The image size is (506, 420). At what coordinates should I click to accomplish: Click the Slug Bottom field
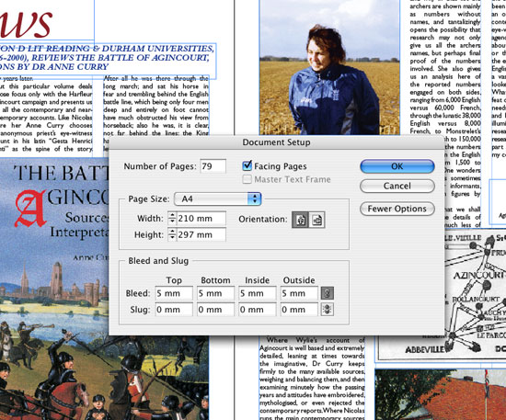point(215,310)
